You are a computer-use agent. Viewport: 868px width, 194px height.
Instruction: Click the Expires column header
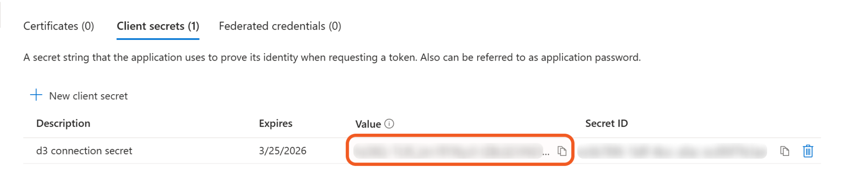pos(275,124)
